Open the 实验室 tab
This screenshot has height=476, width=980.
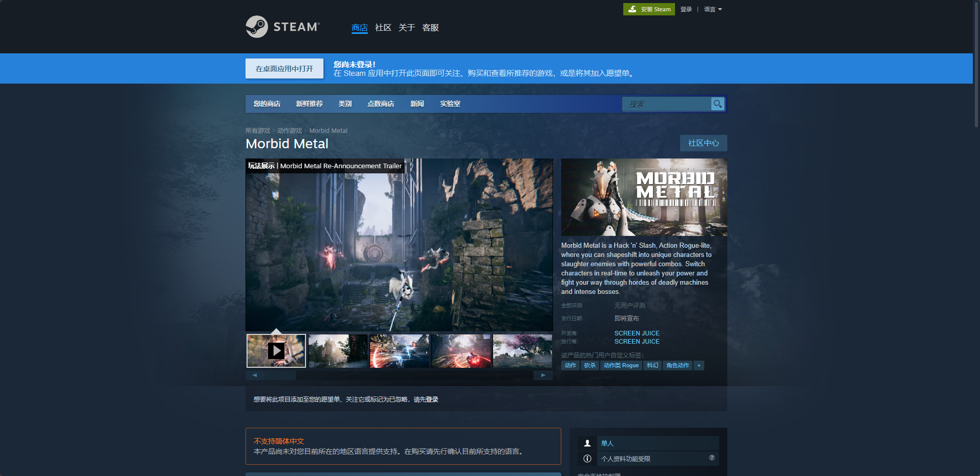pyautogui.click(x=450, y=104)
